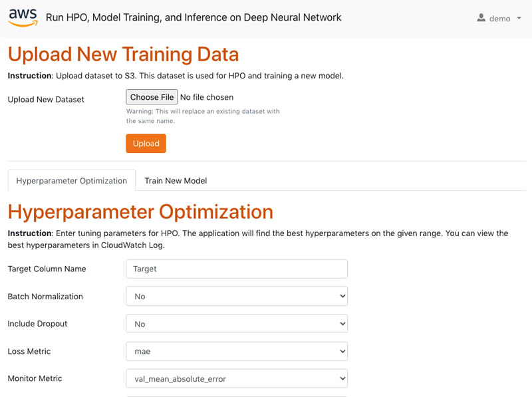Click the 'Batch Normalization' label
This screenshot has height=397, width=532.
[45, 296]
